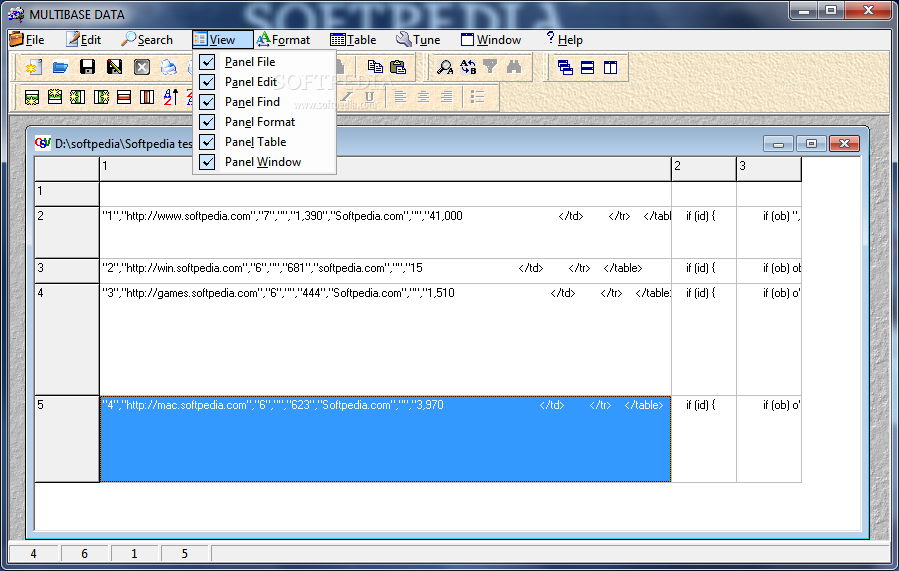
Task: Click the Print icon in the toolbar
Action: click(169, 67)
